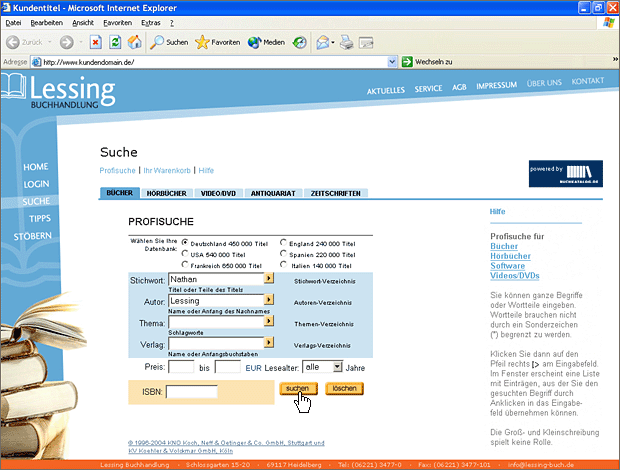Click the Stop loading icon

pos(96,42)
